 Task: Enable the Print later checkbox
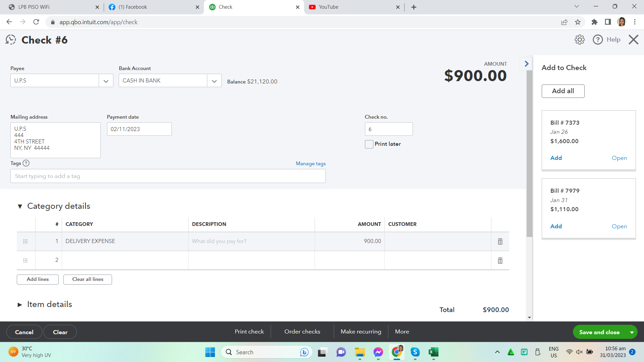pyautogui.click(x=369, y=144)
